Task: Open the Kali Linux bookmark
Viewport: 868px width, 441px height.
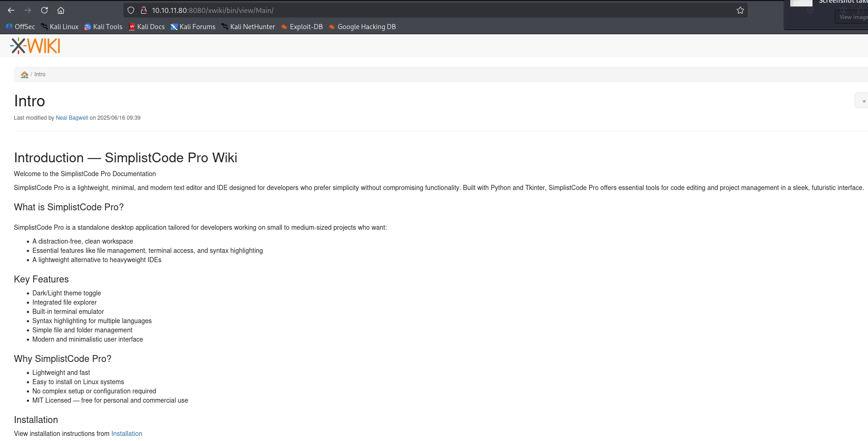Action: pyautogui.click(x=60, y=27)
